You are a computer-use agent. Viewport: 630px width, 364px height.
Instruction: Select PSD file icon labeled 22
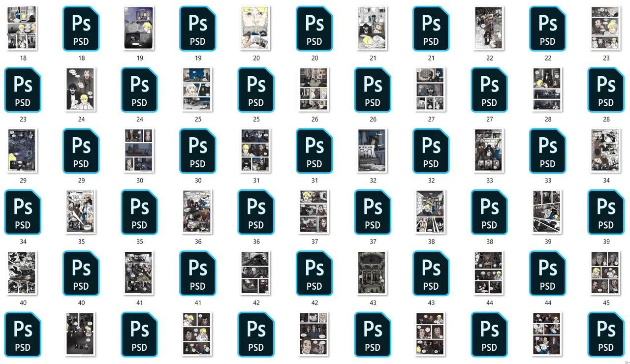pos(548,29)
